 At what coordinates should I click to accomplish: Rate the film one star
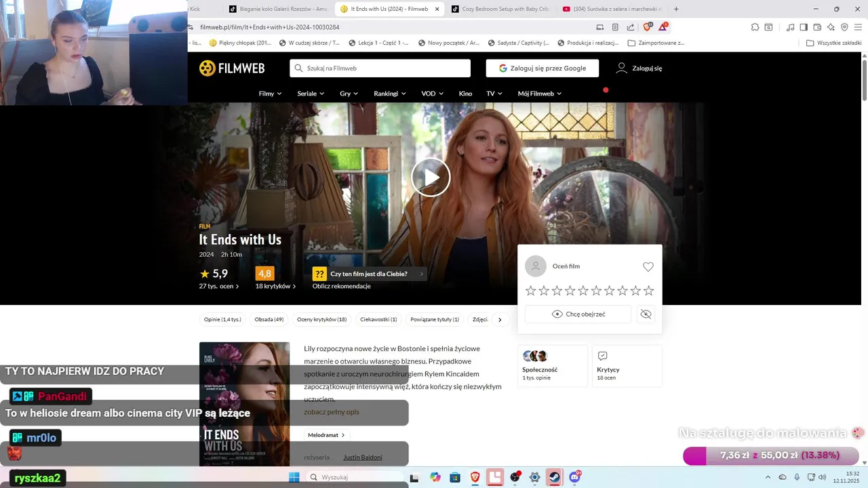[x=531, y=290]
